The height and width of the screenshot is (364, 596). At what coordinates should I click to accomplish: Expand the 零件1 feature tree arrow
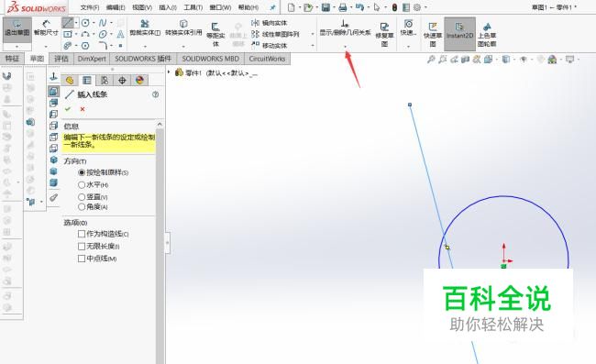(169, 72)
